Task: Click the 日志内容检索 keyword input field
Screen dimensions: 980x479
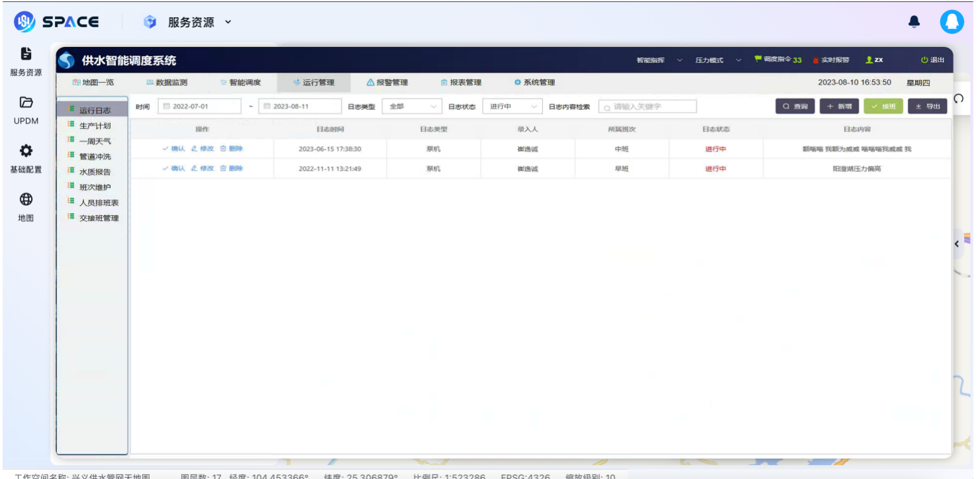Action: 648,107
